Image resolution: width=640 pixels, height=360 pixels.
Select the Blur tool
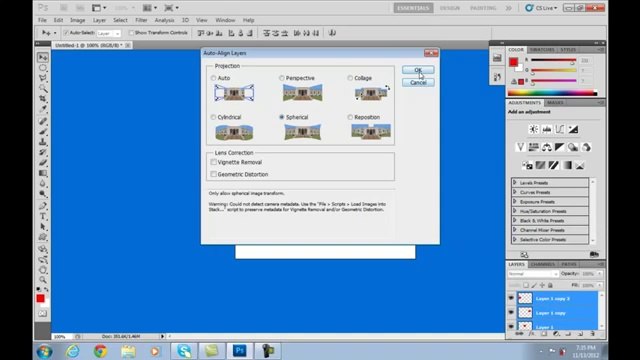click(x=43, y=183)
